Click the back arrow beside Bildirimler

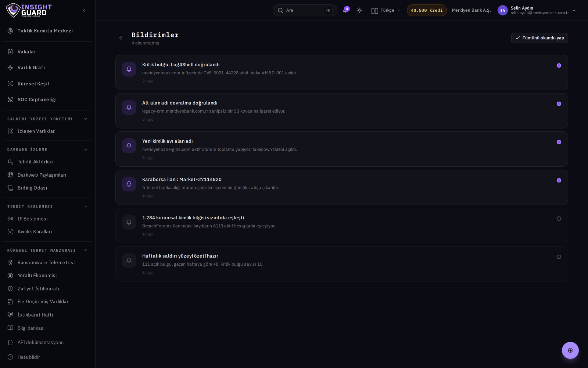(121, 38)
